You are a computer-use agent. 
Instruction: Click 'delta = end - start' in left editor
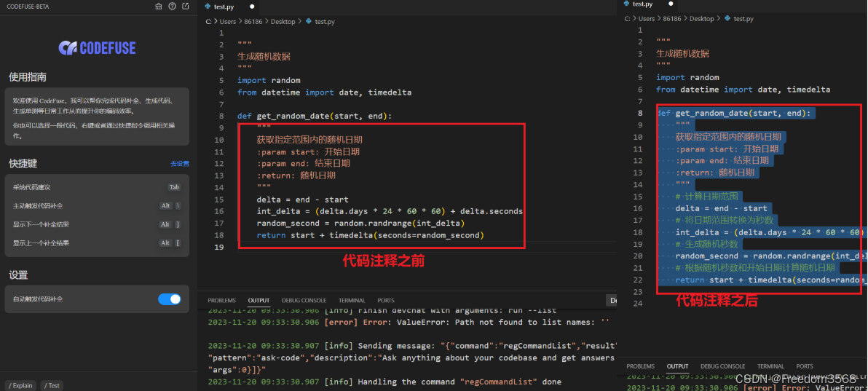coord(302,200)
